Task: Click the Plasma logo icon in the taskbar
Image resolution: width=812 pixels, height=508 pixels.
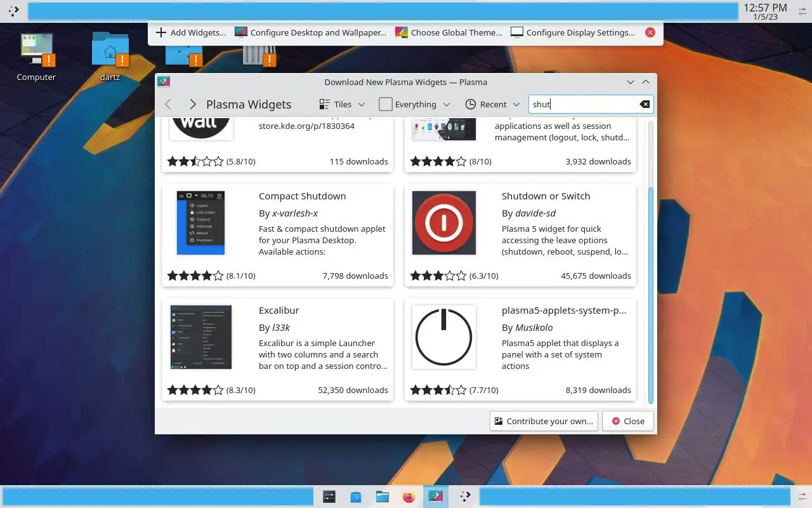Action: (465, 497)
